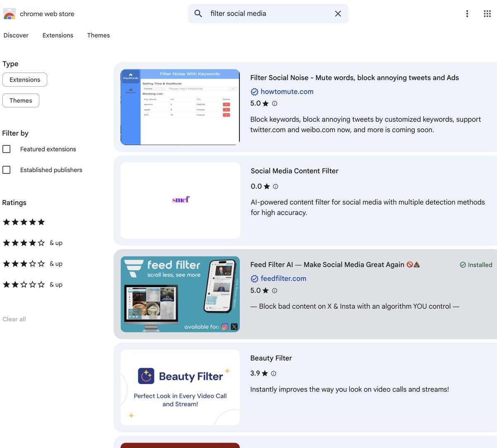Click rating info icon for Feed Filter AI
This screenshot has width=497, height=448.
(275, 291)
